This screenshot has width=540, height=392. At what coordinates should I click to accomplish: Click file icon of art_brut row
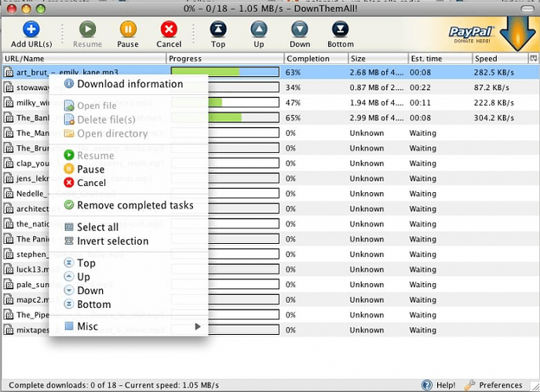pyautogui.click(x=9, y=73)
